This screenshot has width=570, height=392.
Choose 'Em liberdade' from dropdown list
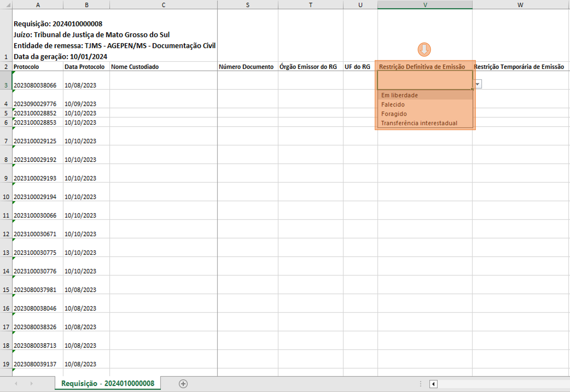(x=425, y=95)
